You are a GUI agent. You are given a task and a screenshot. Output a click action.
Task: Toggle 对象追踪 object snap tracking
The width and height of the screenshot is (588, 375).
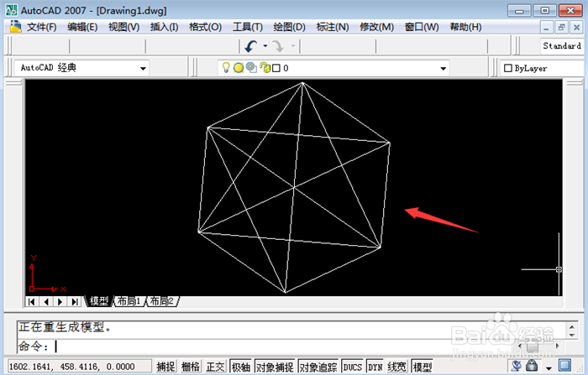pyautogui.click(x=318, y=367)
